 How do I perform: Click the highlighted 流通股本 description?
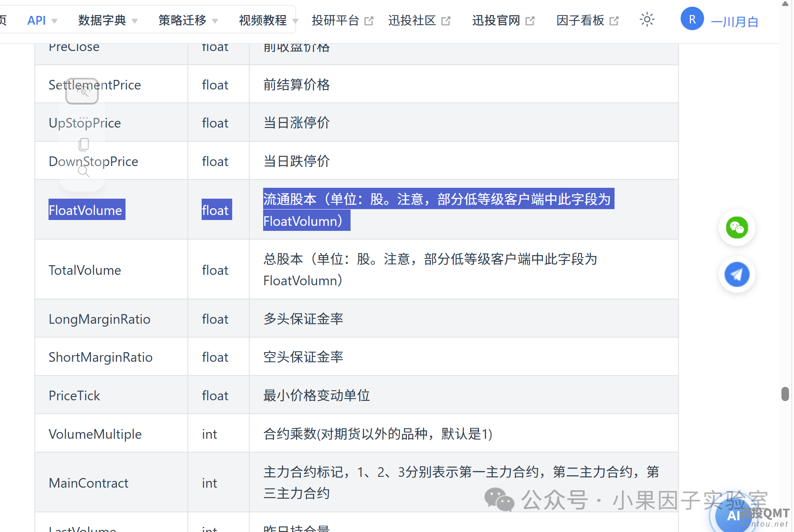coord(438,210)
